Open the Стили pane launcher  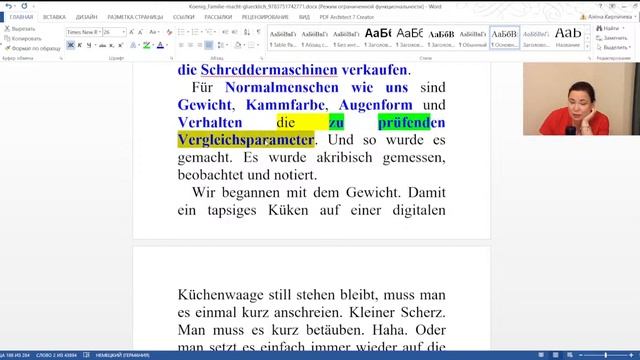(589, 58)
